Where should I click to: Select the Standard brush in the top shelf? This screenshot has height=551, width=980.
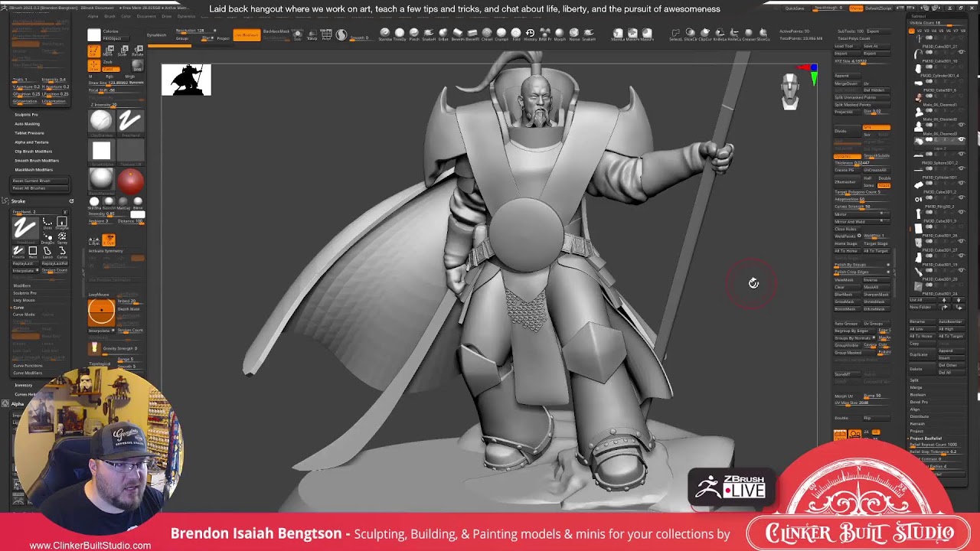click(384, 33)
